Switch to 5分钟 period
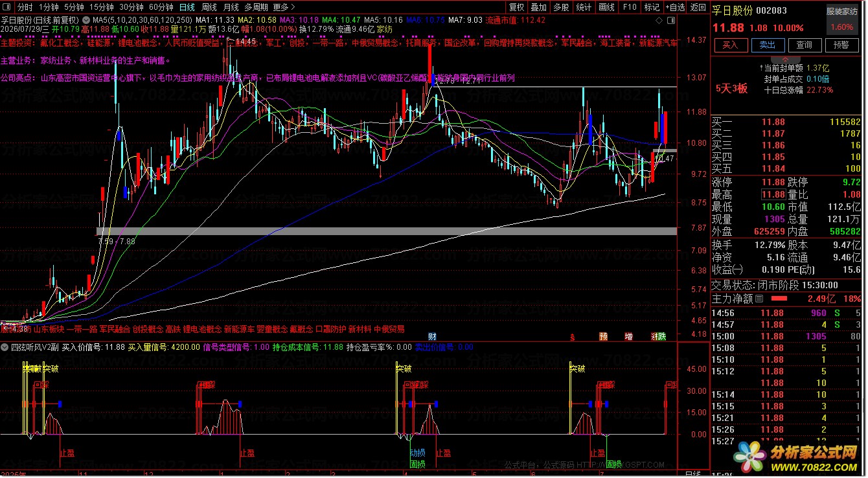Viewport: 868px width, 478px height. (x=74, y=7)
